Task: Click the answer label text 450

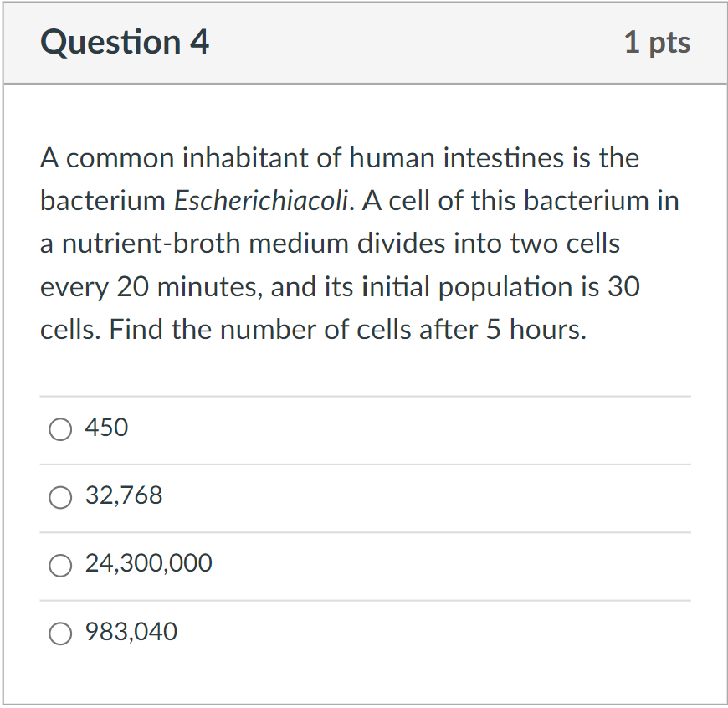Action: (106, 427)
